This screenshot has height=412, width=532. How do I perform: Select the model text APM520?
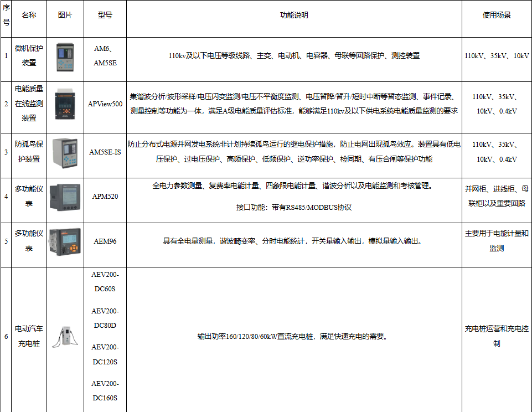[x=105, y=196]
